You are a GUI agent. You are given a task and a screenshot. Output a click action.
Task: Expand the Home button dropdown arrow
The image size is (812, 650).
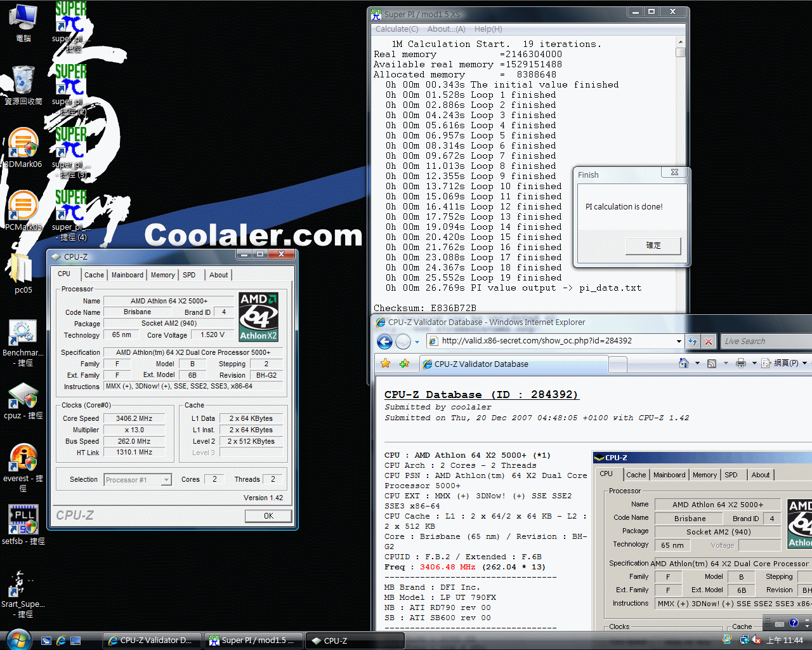[x=697, y=363]
